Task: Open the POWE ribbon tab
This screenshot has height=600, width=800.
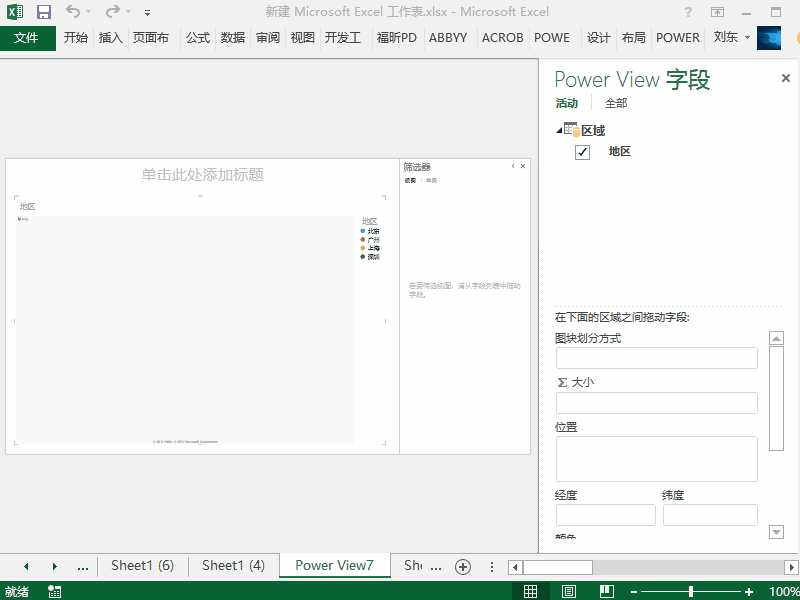Action: (x=552, y=38)
